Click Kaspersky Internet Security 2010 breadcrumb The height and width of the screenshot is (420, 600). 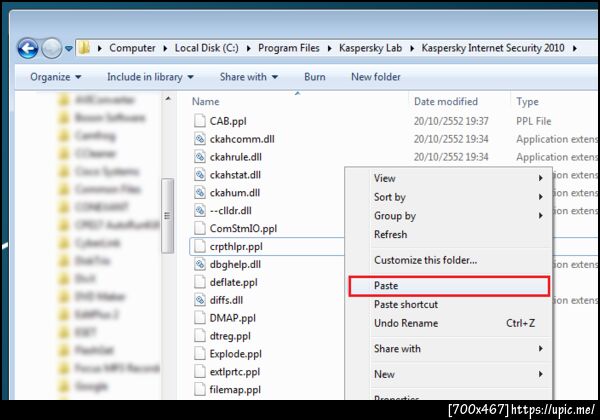(493, 48)
